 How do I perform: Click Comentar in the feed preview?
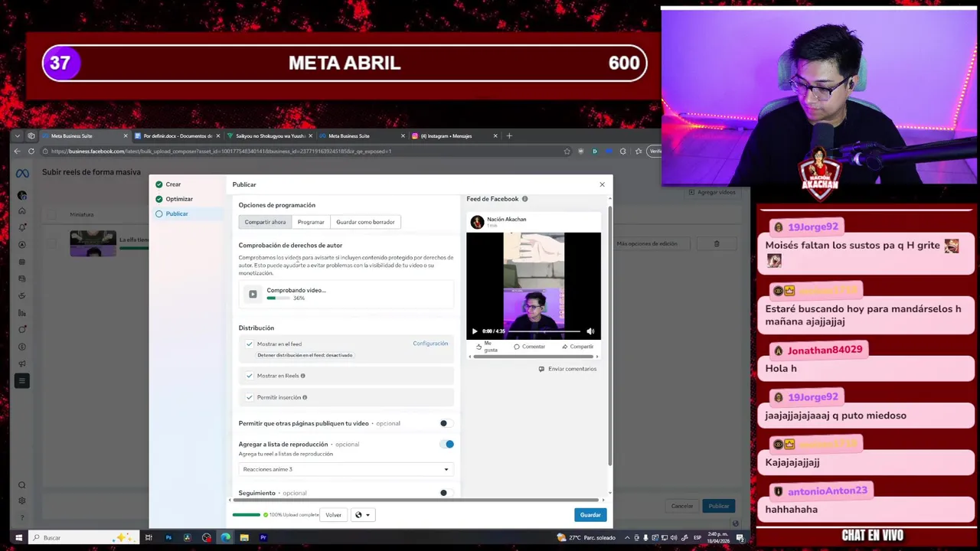point(530,347)
